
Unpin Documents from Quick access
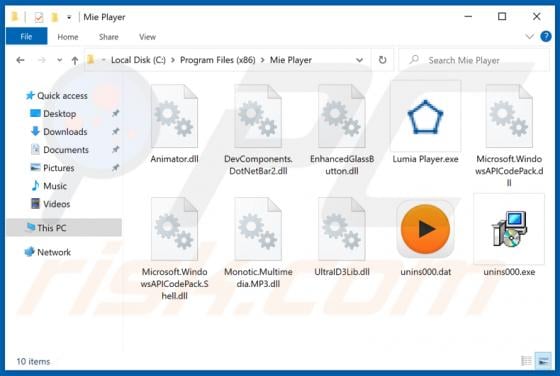pos(115,150)
